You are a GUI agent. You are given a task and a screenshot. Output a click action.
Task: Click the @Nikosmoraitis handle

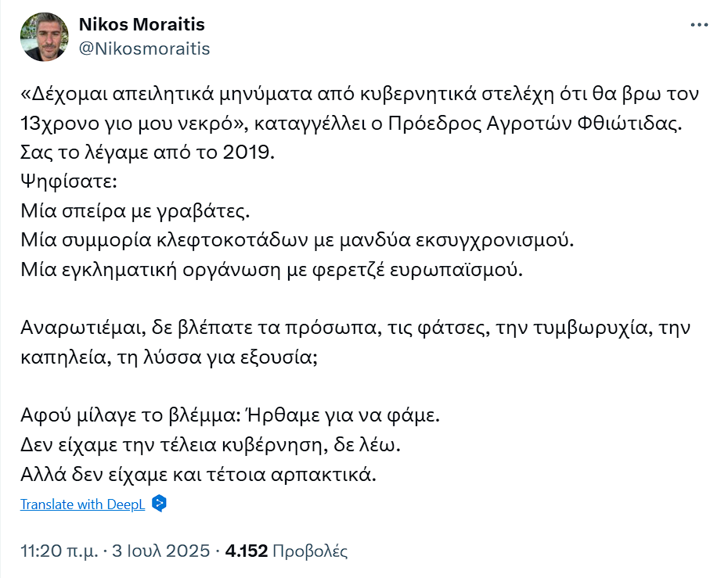click(144, 48)
